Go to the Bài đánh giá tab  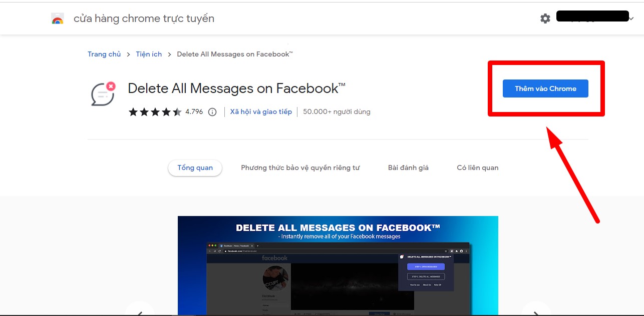point(408,168)
